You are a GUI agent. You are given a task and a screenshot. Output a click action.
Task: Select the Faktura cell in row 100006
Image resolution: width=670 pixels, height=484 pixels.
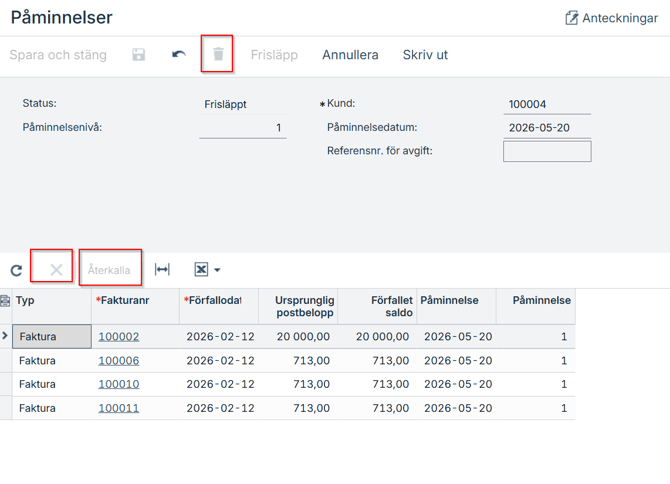pyautogui.click(x=52, y=361)
